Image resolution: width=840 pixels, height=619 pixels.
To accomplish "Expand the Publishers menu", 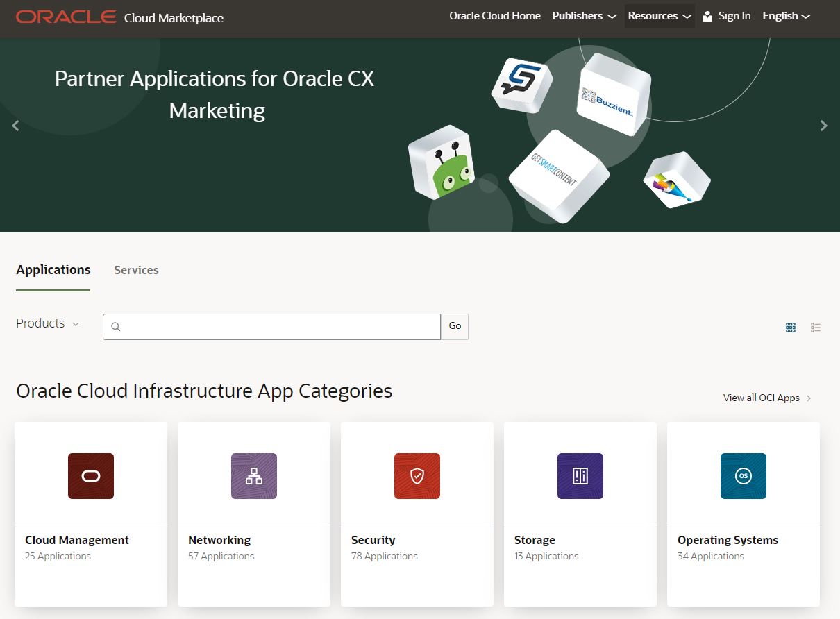I will point(584,16).
